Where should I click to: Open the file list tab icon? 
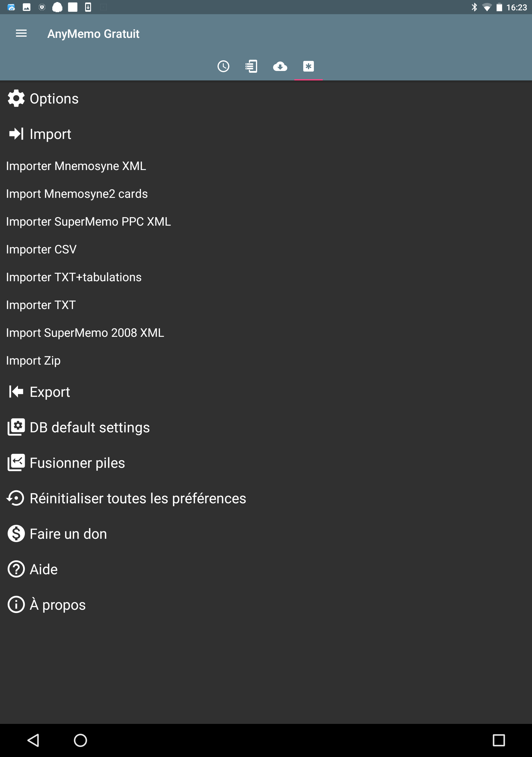click(252, 66)
